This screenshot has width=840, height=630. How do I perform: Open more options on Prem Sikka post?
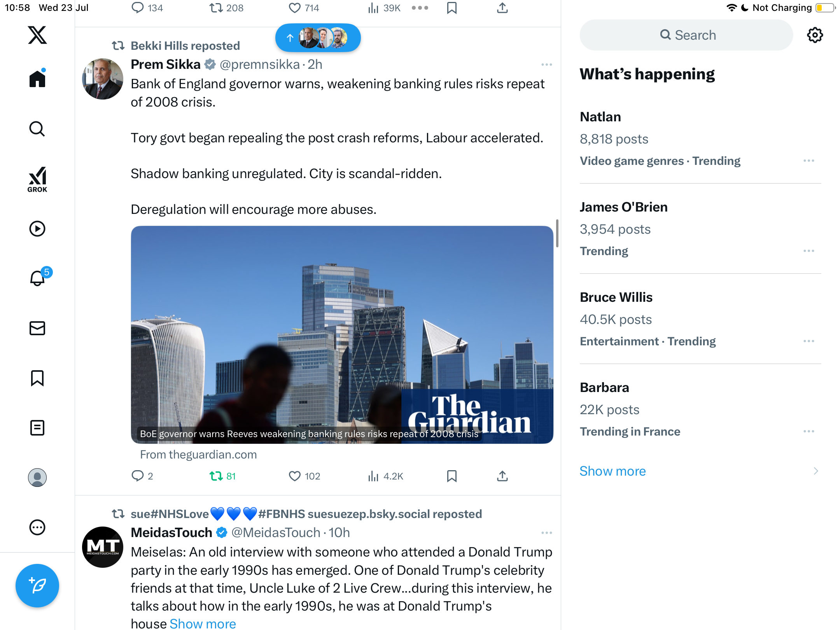click(547, 65)
